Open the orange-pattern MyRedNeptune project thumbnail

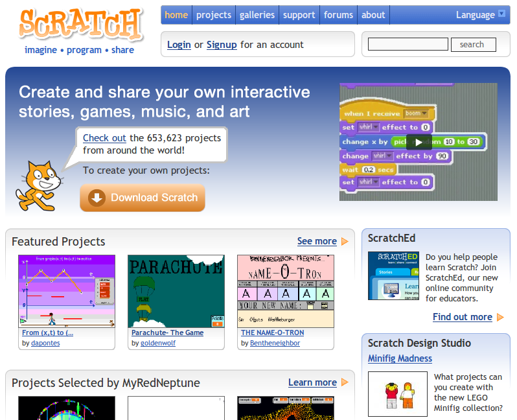pyautogui.click(x=286, y=408)
